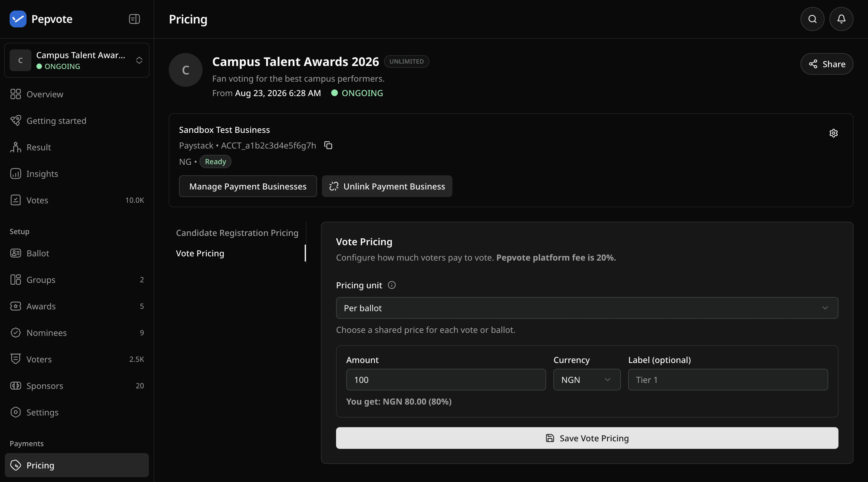The image size is (868, 482).
Task: Click the Pricing unit info icon
Action: pyautogui.click(x=392, y=285)
